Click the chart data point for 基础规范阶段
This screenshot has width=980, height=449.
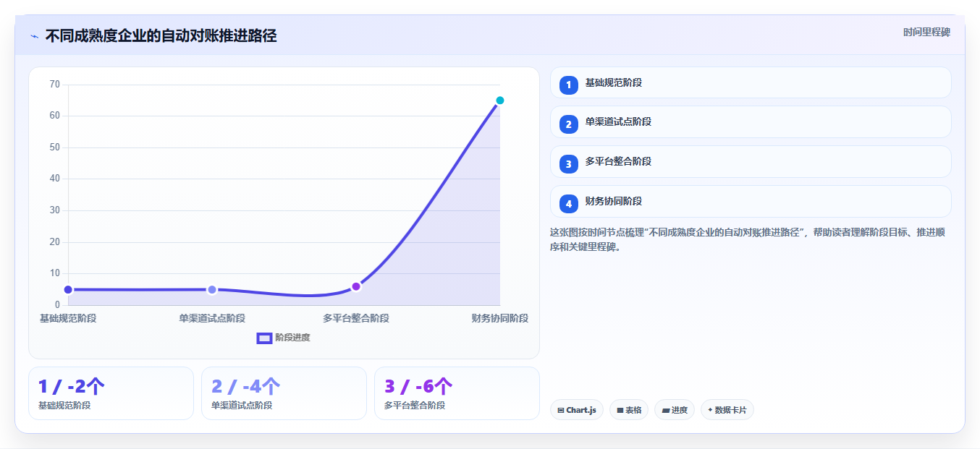click(68, 289)
